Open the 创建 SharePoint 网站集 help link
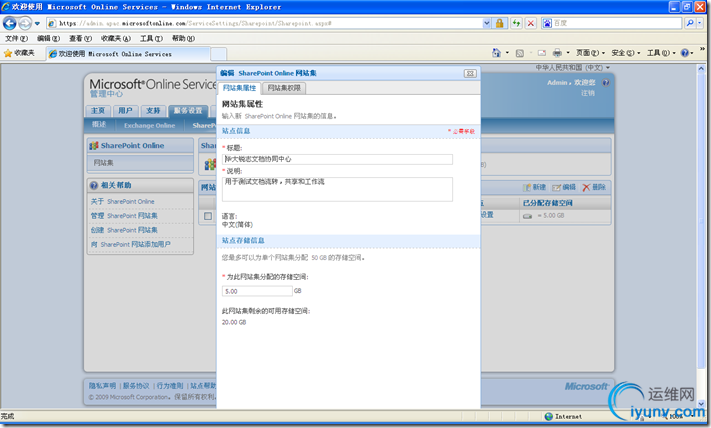Viewport: 711px width, 428px height. pos(124,230)
